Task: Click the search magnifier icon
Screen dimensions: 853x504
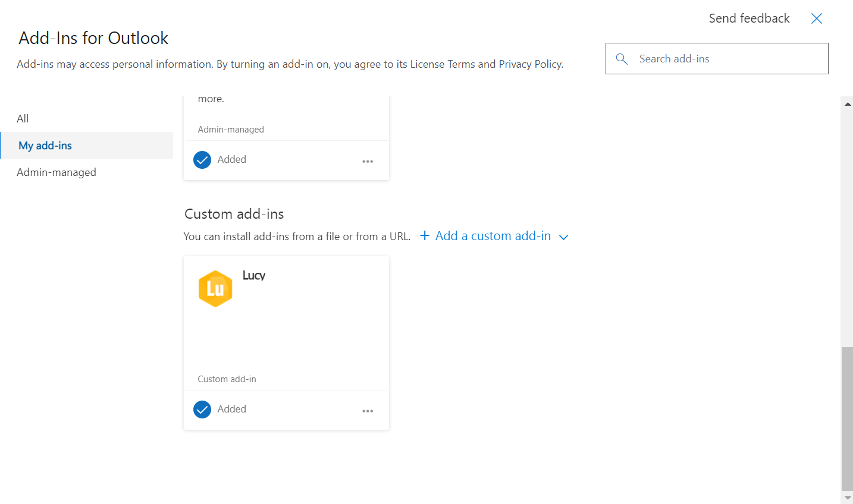Action: click(x=622, y=59)
